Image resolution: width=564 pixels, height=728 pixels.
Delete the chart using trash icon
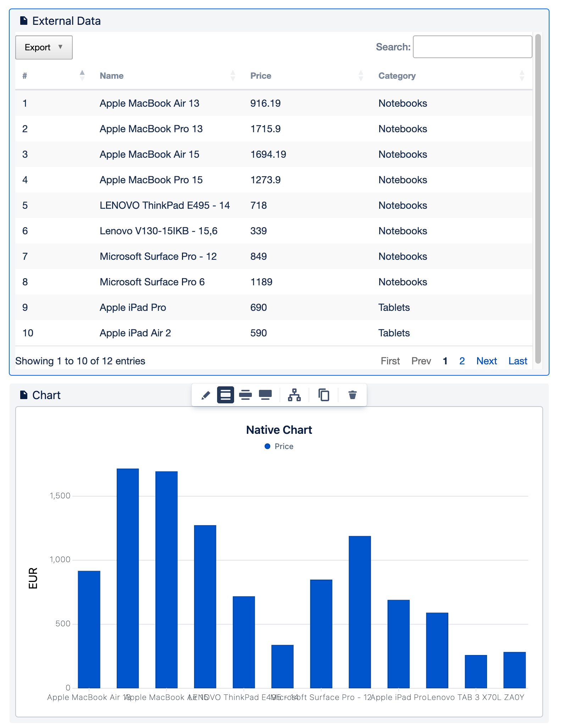click(x=352, y=395)
